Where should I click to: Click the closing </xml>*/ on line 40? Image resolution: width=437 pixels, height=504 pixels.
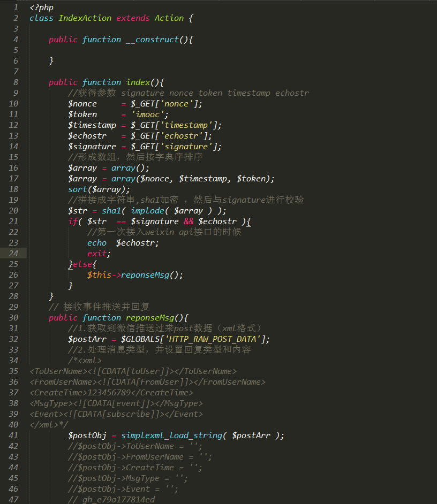[x=49, y=425]
